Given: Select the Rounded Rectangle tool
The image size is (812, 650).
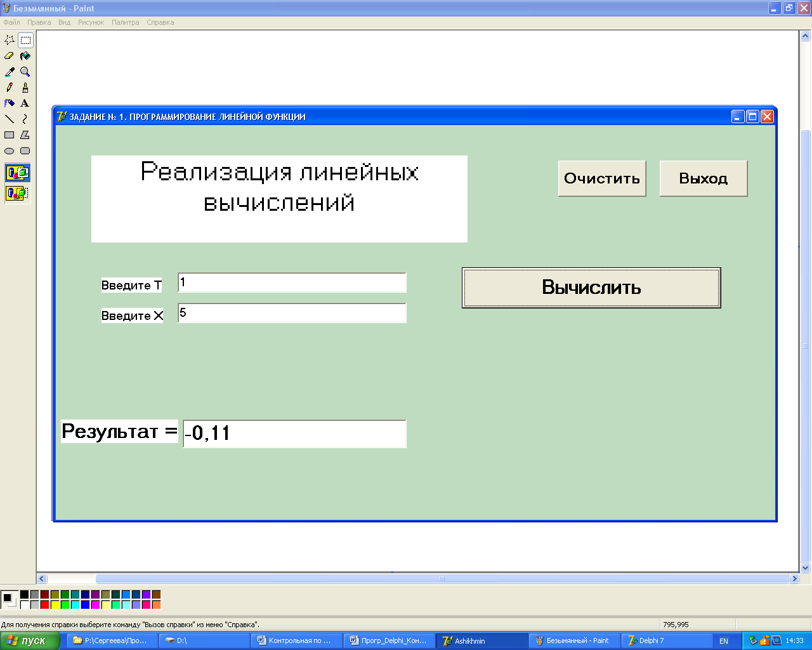Looking at the screenshot, I should [x=25, y=151].
